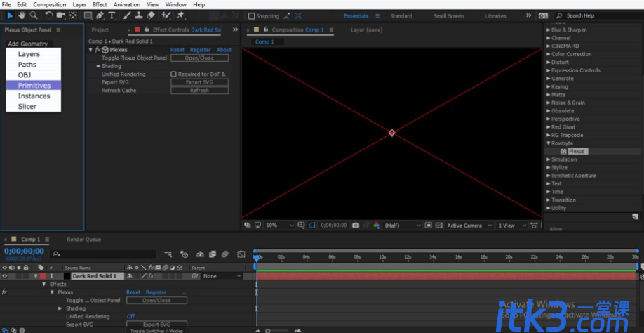Viewport: 644px width, 333px height.
Task: Click the Always Preview This View icon
Action: tap(247, 226)
